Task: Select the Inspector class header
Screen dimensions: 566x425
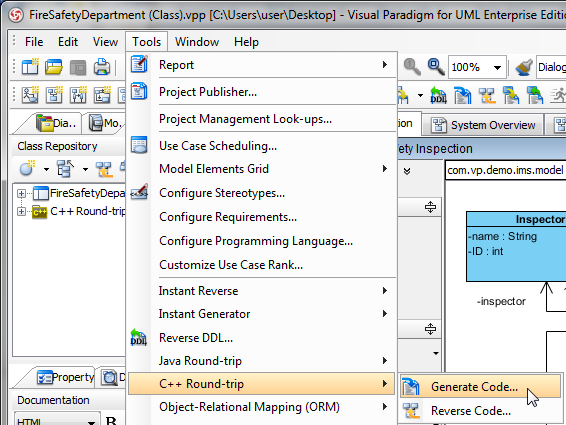Action: tap(516, 219)
